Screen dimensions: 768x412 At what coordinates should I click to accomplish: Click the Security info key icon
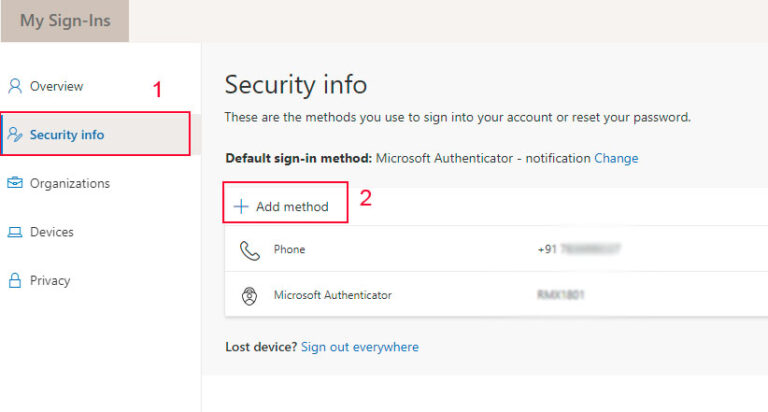(15, 134)
